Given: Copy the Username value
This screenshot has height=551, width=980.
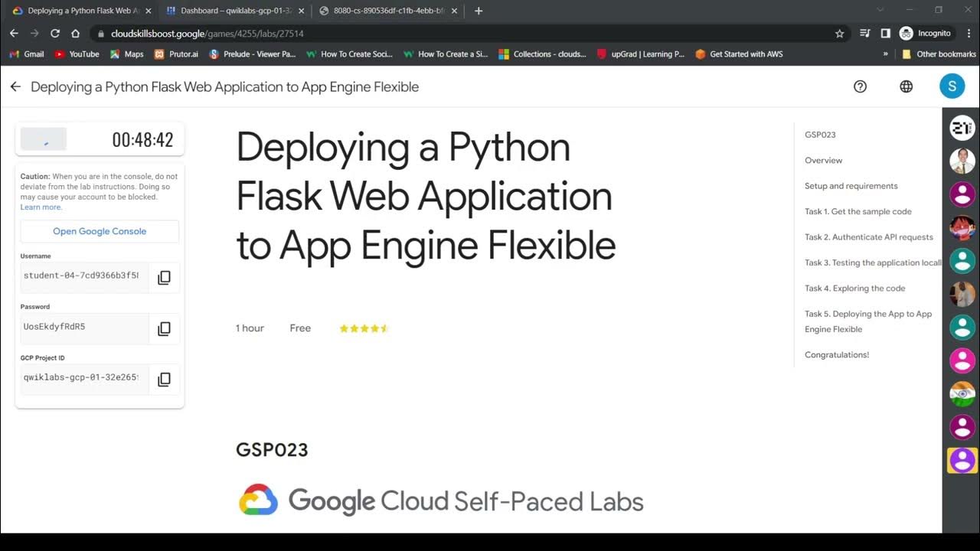Looking at the screenshot, I should coord(164,278).
